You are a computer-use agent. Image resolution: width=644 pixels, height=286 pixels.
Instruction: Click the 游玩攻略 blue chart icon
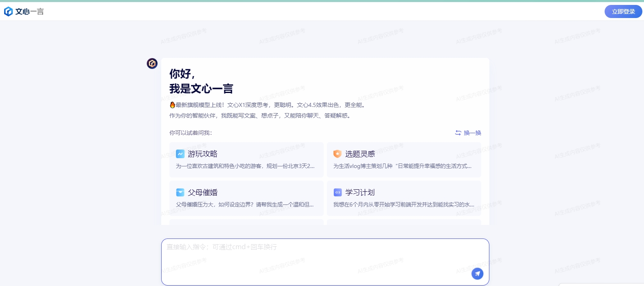pos(180,154)
